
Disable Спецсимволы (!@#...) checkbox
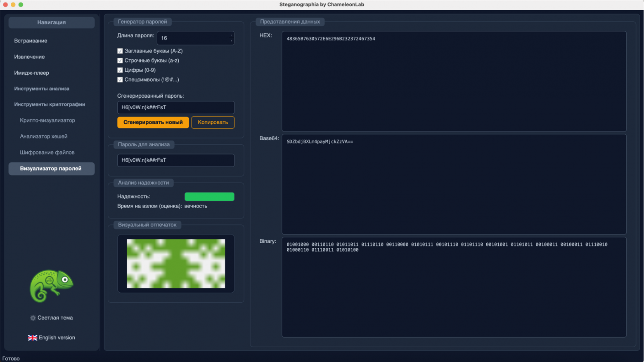pos(120,80)
